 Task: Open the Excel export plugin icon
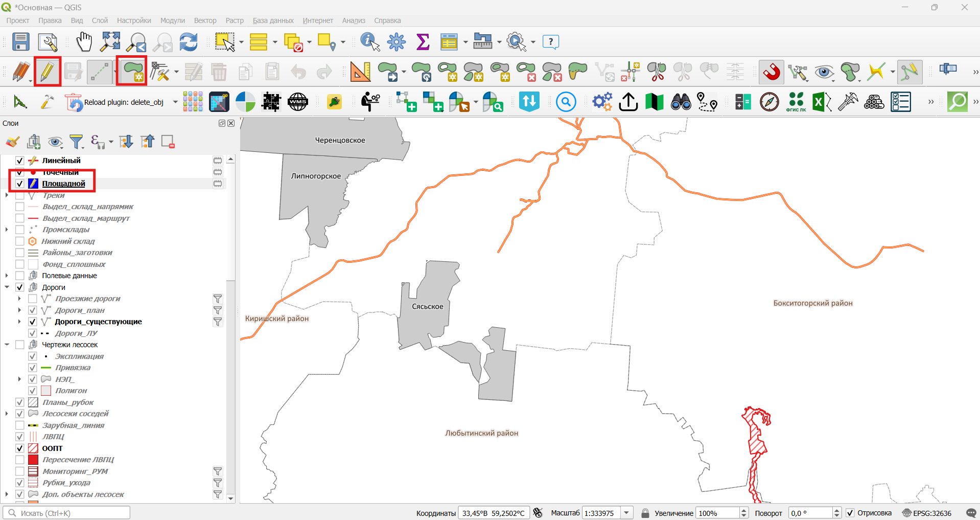click(x=822, y=102)
